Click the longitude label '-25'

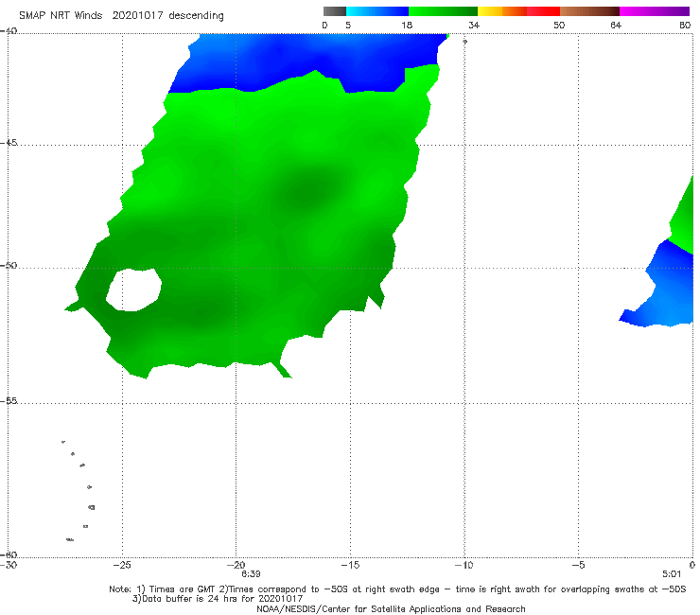coord(122,565)
